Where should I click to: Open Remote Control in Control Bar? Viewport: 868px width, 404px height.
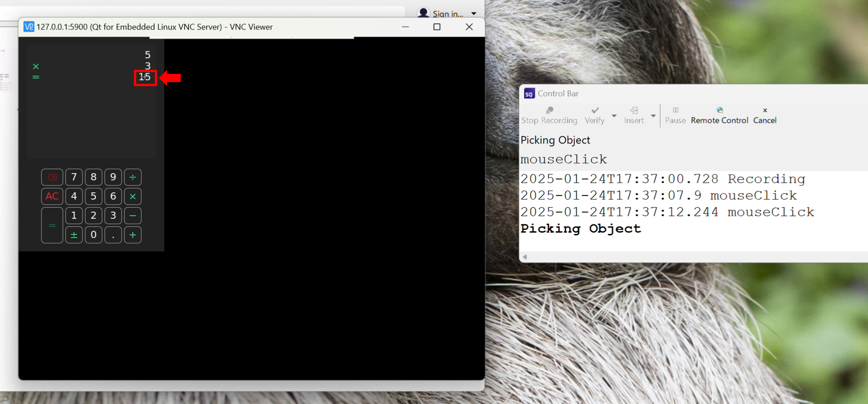pos(719,115)
